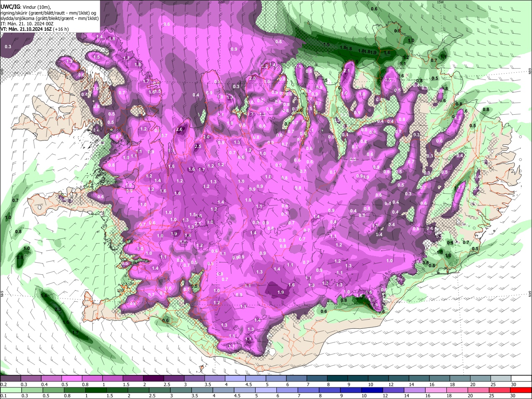
Task: Click the UWC/IG title text
Action: [x=10, y=6]
